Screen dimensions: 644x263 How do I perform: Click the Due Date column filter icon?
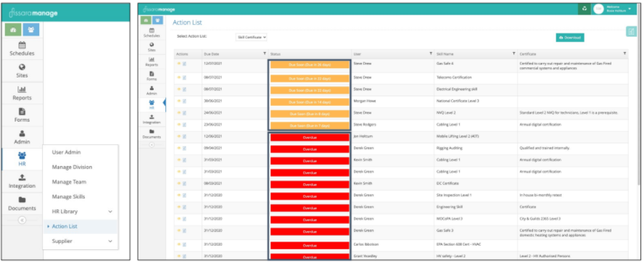264,54
